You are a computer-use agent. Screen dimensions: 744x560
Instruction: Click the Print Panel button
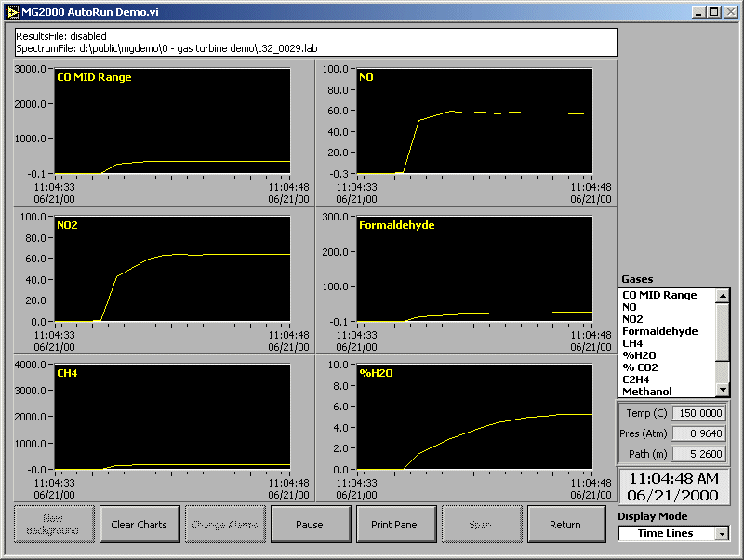pos(396,525)
